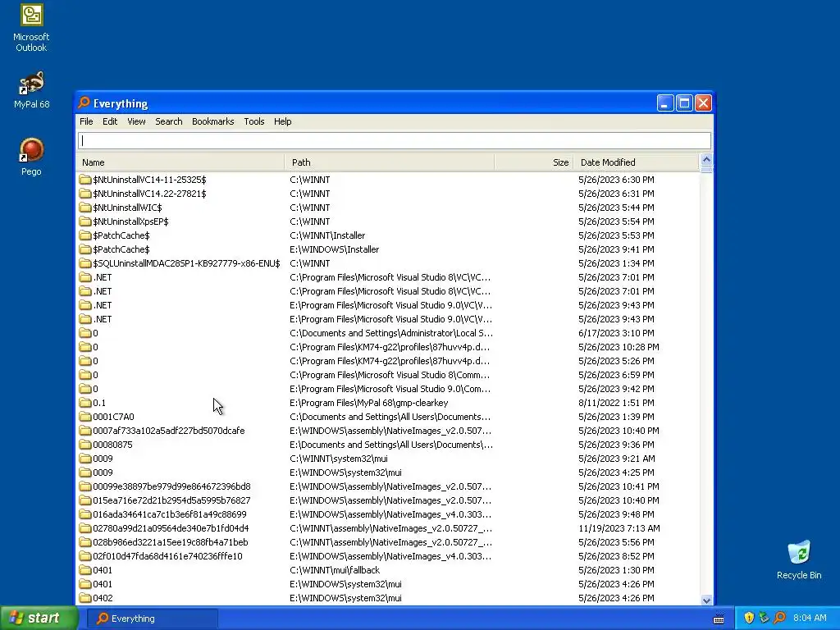
Task: Select folder icon of 0001C7A0
Action: (x=85, y=416)
